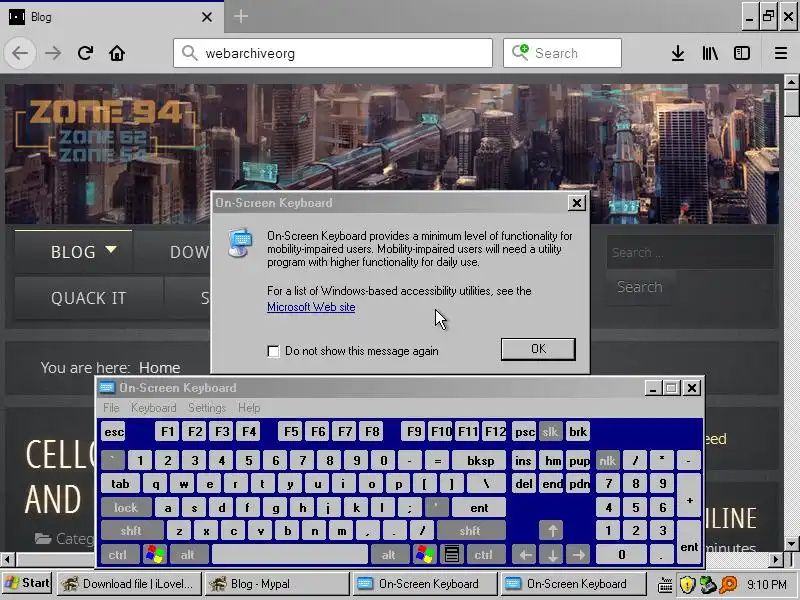Toggle the nlk num lock key
The image size is (800, 600).
pyautogui.click(x=607, y=461)
